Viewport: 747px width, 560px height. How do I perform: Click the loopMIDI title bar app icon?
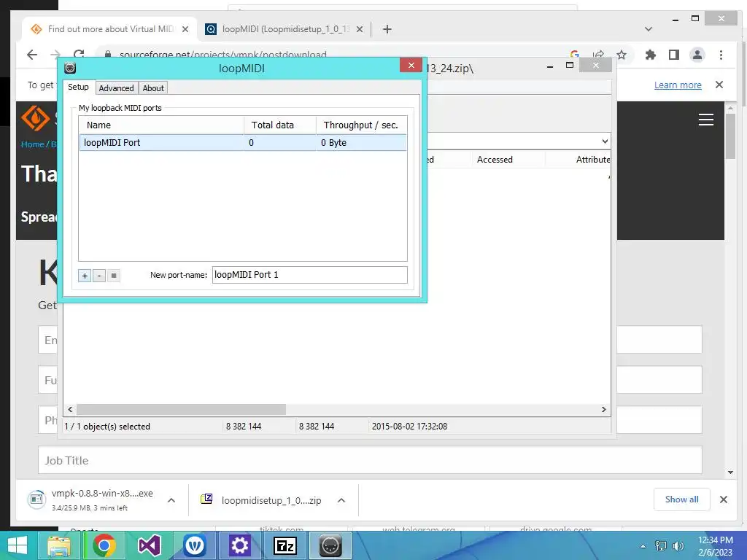[x=70, y=68]
